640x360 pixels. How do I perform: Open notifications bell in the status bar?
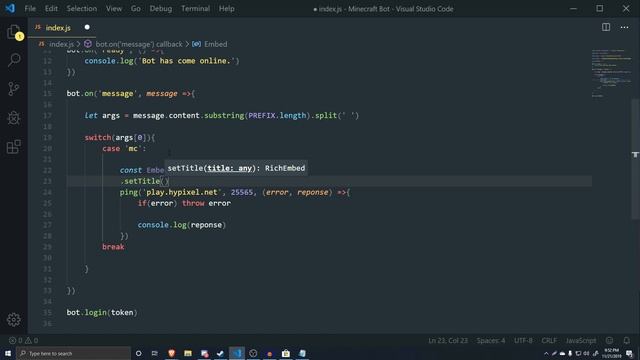[627, 340]
